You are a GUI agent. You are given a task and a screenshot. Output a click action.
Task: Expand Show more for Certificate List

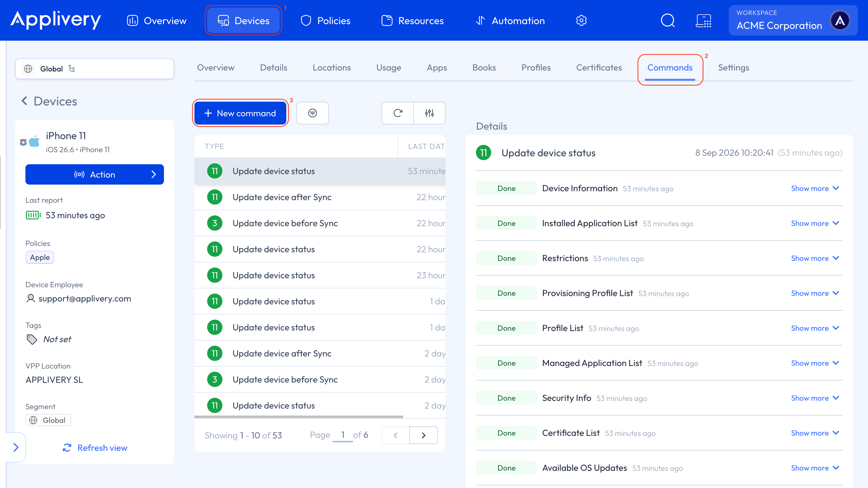815,433
